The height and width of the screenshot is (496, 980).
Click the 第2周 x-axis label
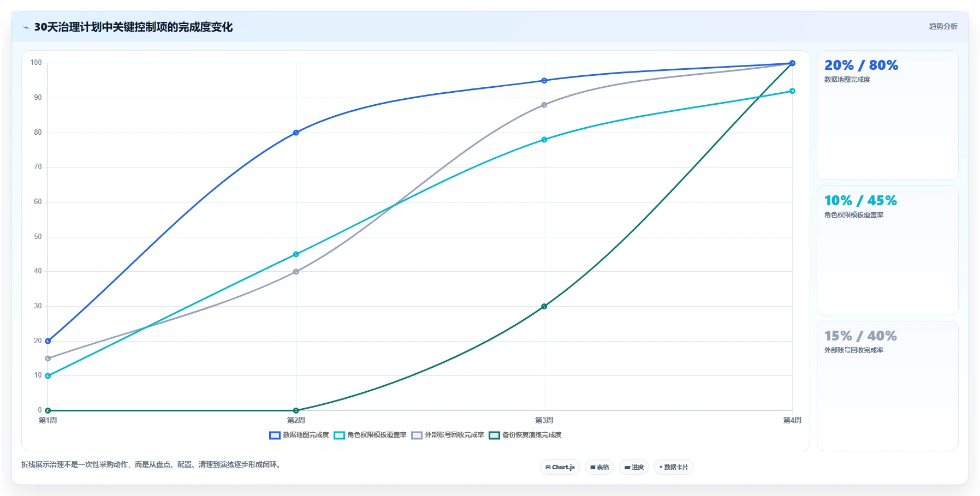[296, 420]
